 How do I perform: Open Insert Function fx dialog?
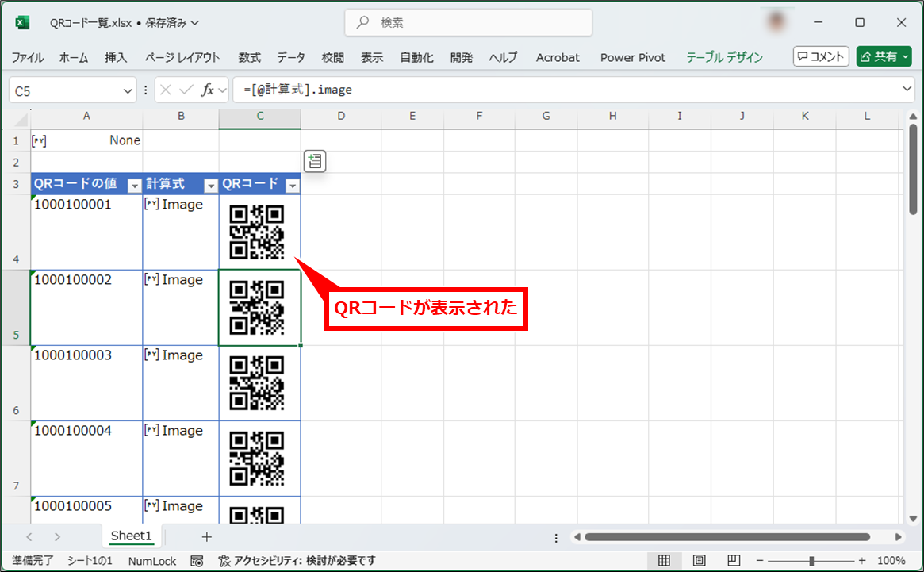point(207,90)
